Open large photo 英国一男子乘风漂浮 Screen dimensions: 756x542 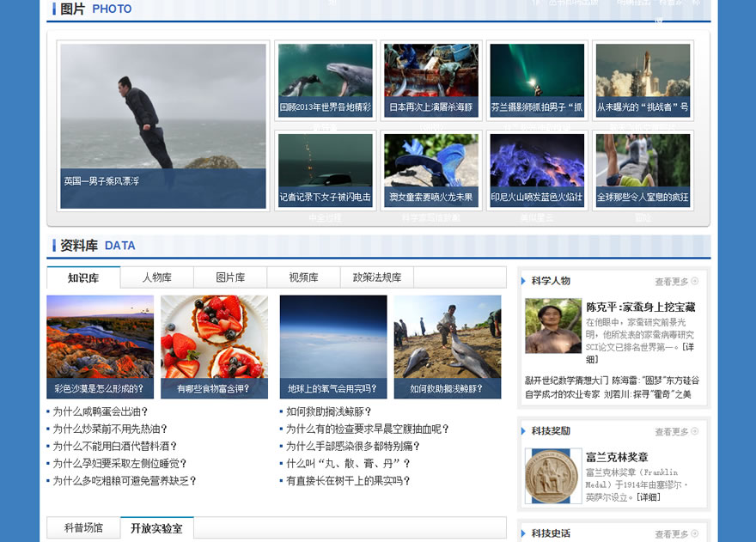(x=163, y=126)
